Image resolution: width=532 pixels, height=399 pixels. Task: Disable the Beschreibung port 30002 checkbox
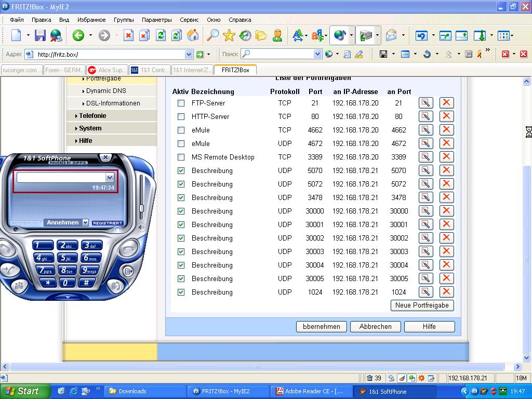181,238
